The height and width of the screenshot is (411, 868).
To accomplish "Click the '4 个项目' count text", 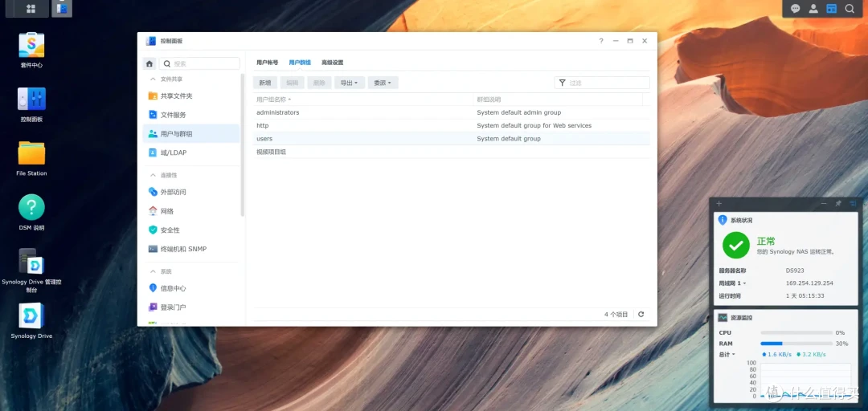I will (616, 314).
